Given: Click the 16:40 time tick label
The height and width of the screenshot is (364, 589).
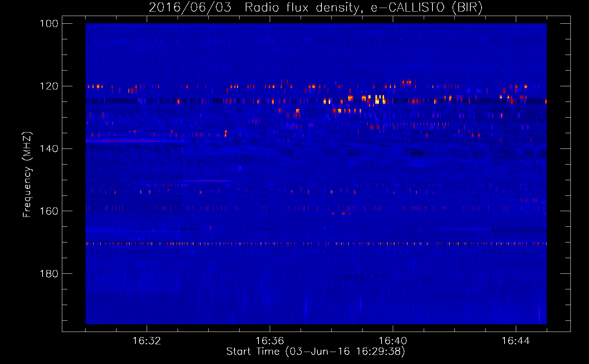Looking at the screenshot, I should point(393,341).
